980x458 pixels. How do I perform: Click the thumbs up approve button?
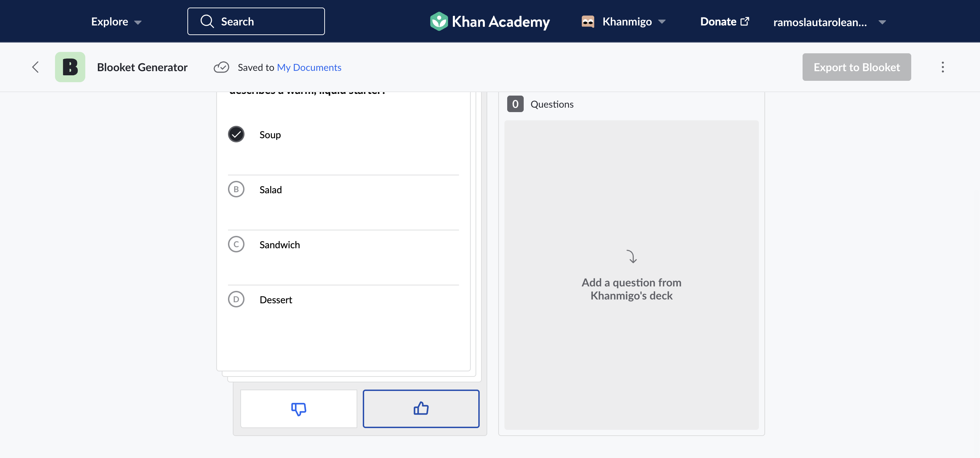pos(421,408)
